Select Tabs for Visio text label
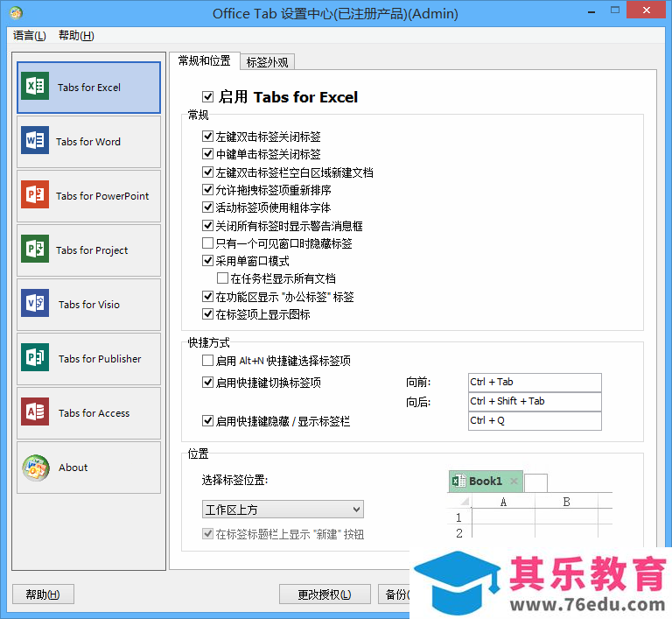 click(x=89, y=305)
